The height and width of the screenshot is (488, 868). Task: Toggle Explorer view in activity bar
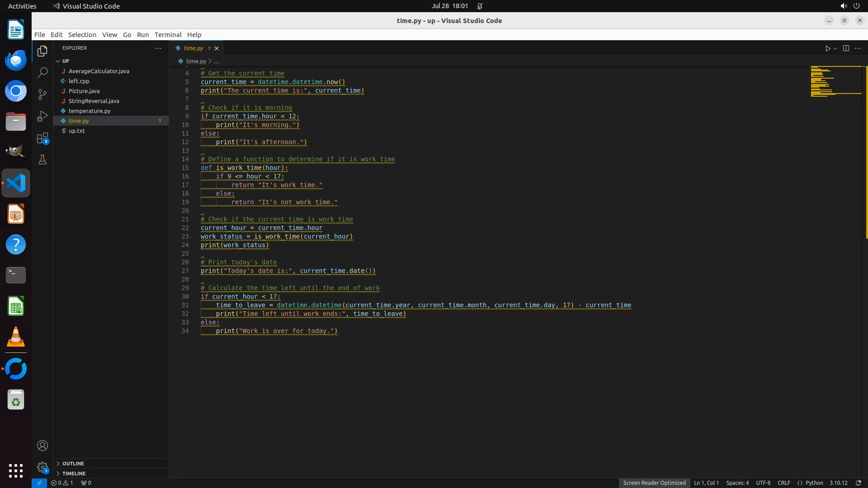42,51
